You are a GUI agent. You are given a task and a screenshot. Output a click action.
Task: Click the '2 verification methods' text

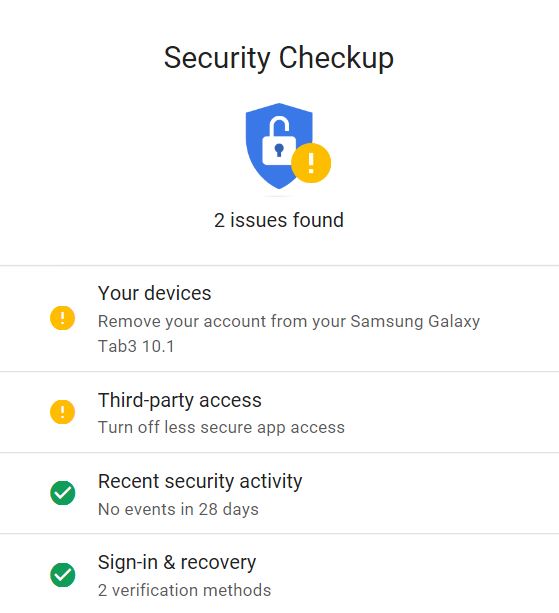click(184, 590)
